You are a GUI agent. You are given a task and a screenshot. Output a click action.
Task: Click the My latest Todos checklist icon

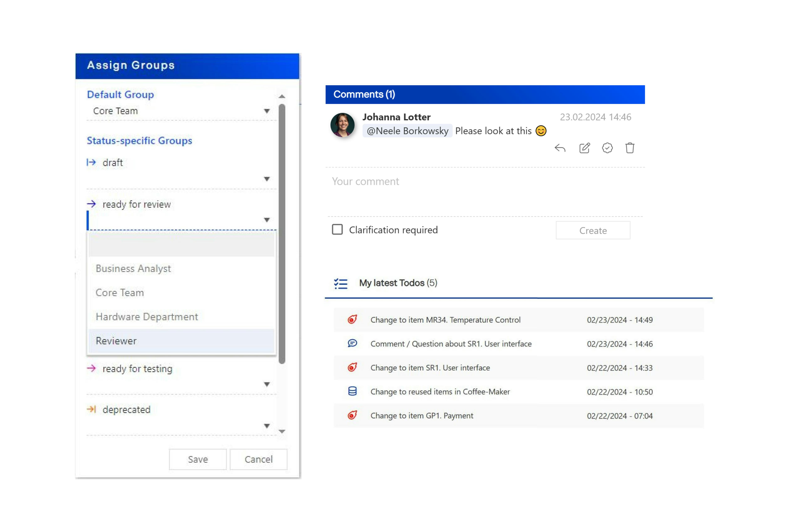pyautogui.click(x=340, y=283)
